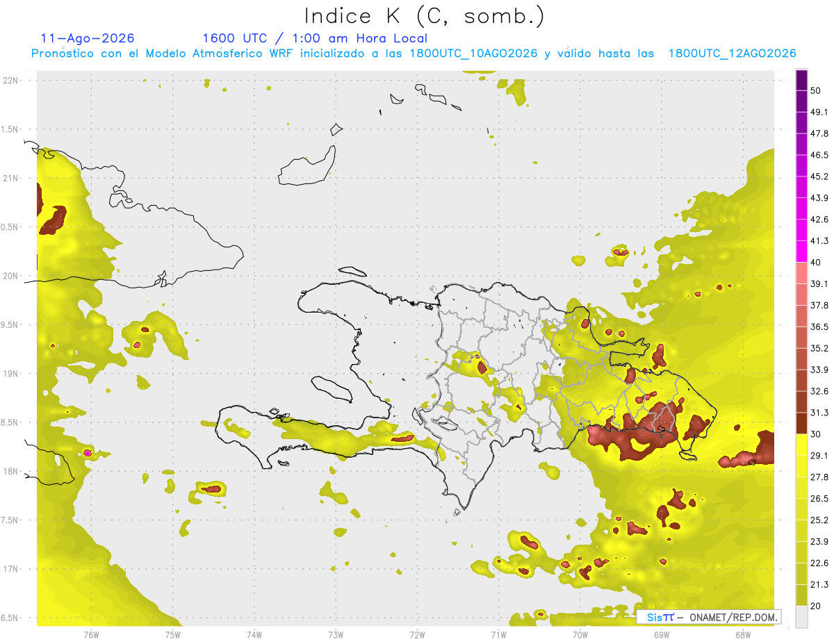The width and height of the screenshot is (834, 644).
Task: Click the "1800UTC_12AGO2026" valid-until time
Action: [x=732, y=53]
